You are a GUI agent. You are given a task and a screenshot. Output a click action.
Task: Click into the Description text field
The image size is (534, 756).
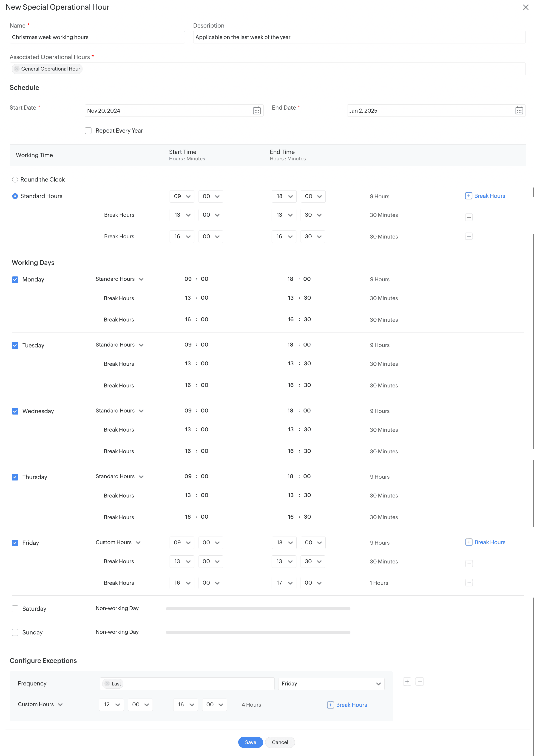point(359,37)
